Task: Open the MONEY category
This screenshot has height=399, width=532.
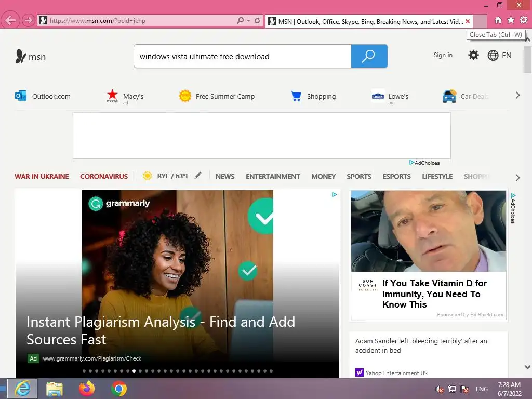Action: [323, 177]
